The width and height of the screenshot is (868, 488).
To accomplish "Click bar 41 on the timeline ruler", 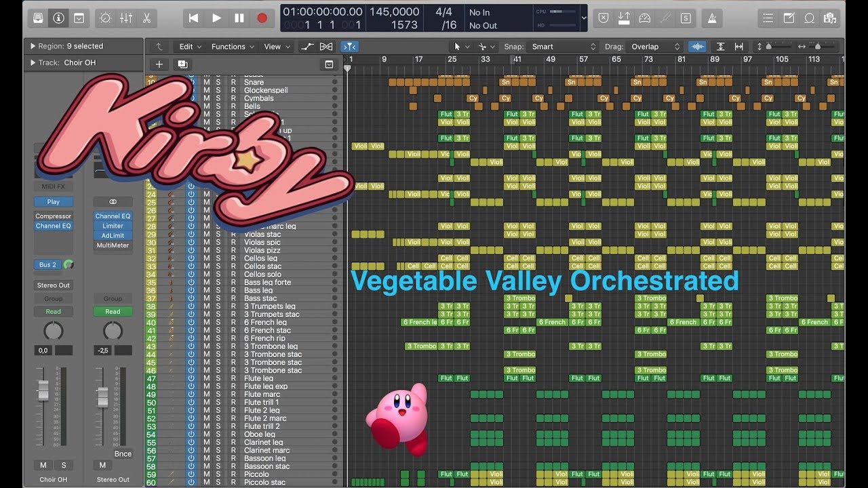I will tap(517, 59).
